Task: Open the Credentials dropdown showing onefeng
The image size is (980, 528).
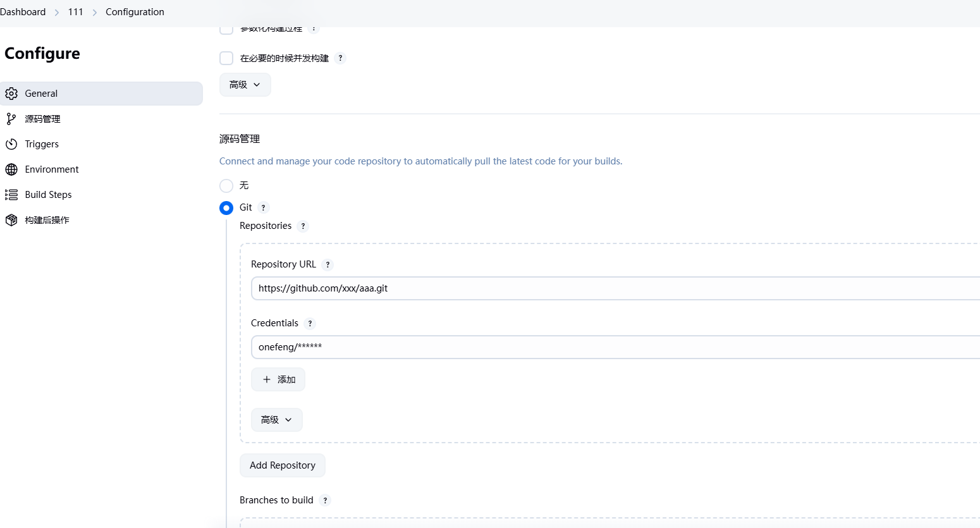Action: 615,347
